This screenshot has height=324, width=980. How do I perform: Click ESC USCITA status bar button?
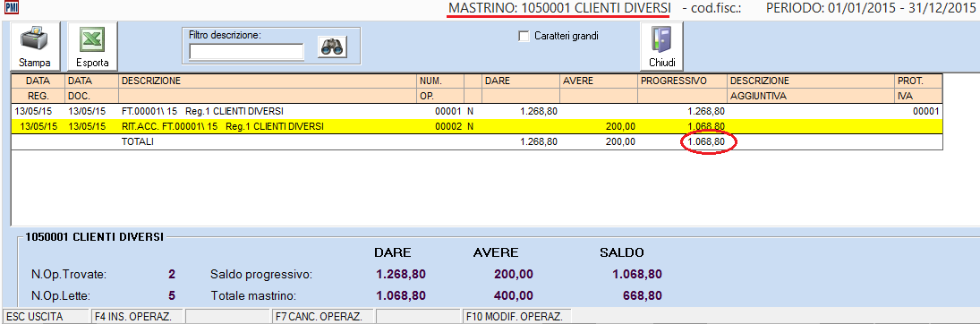click(x=47, y=317)
